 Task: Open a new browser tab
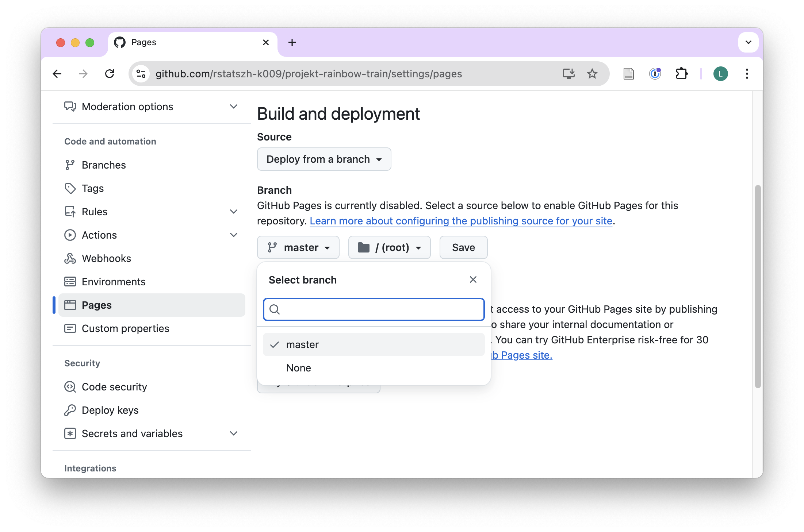coord(292,42)
